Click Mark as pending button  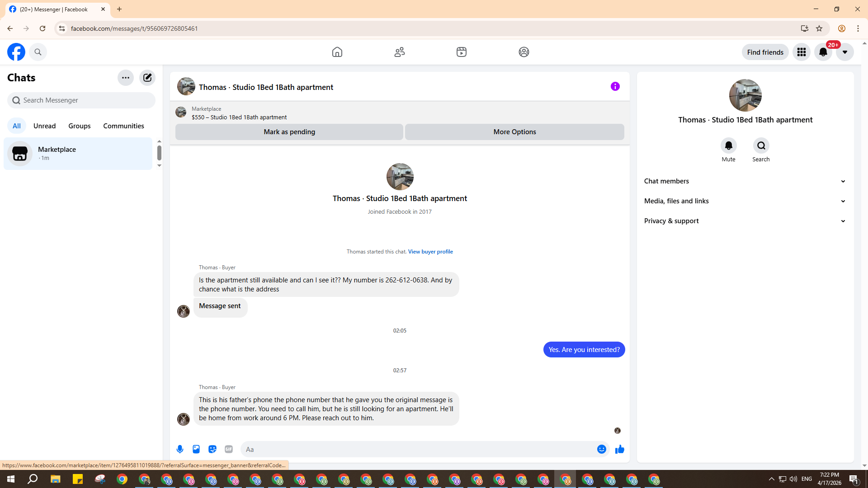(x=289, y=132)
